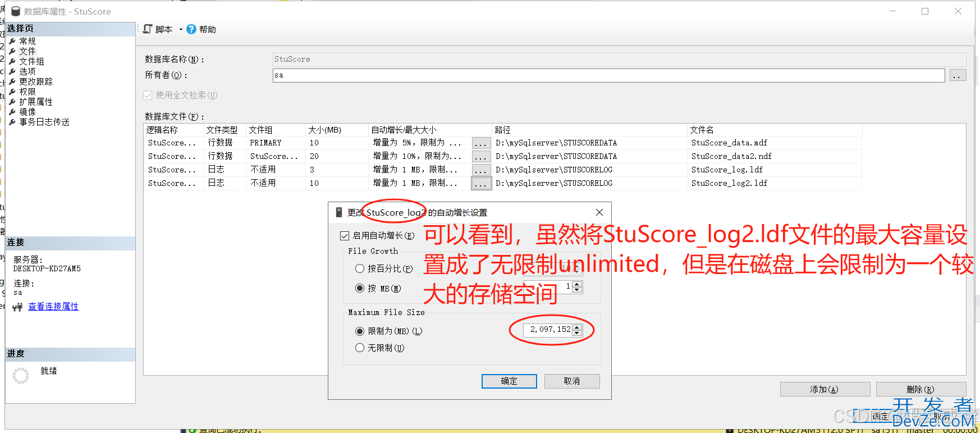This screenshot has width=980, height=433.
Task: Open the 事务日志传送 page
Action: tap(44, 122)
